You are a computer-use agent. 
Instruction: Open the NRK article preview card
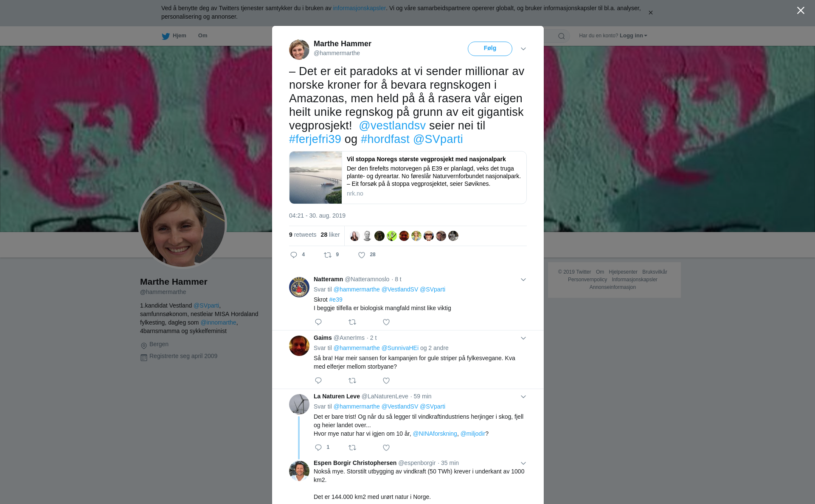pos(407,177)
